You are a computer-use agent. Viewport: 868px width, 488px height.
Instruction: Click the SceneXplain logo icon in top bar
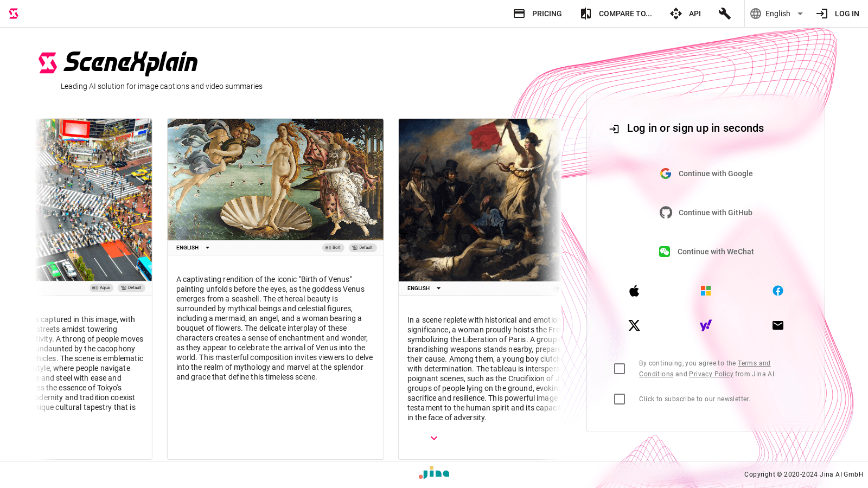pos(14,14)
